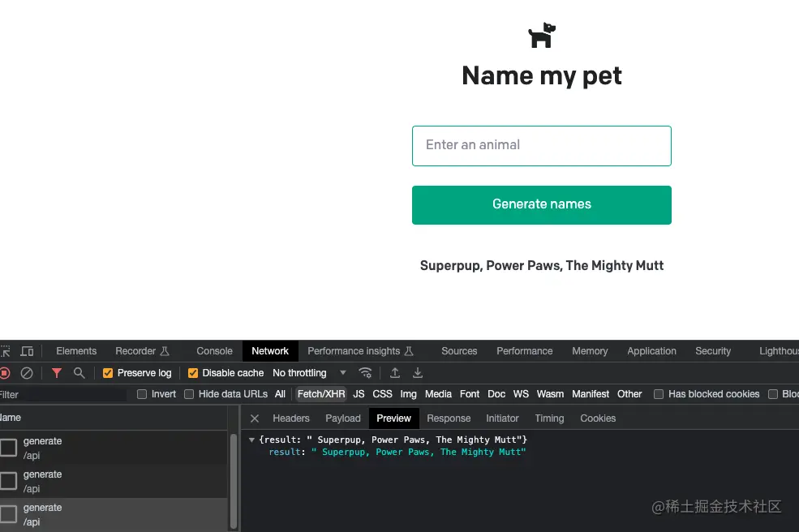799x532 pixels.
Task: Clear the network log
Action: (27, 373)
